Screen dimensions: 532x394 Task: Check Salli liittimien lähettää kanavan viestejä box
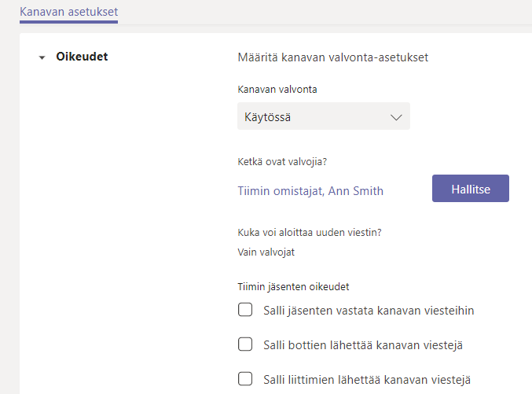click(245, 379)
